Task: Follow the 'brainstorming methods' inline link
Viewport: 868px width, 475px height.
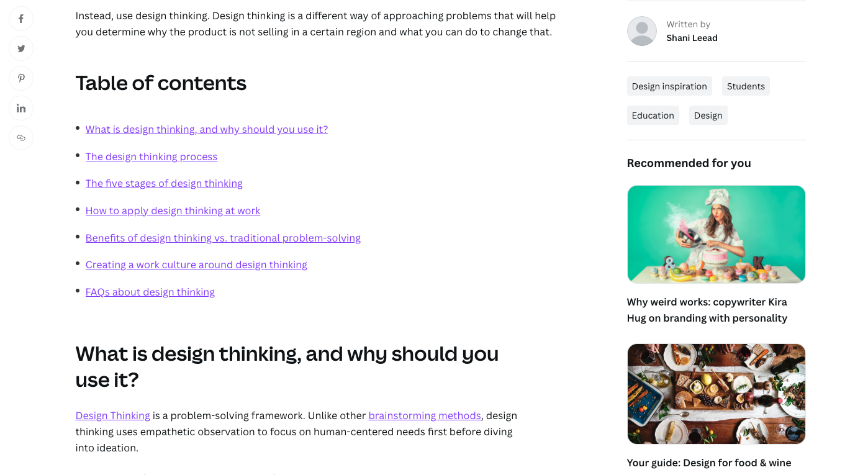Action: (x=425, y=415)
